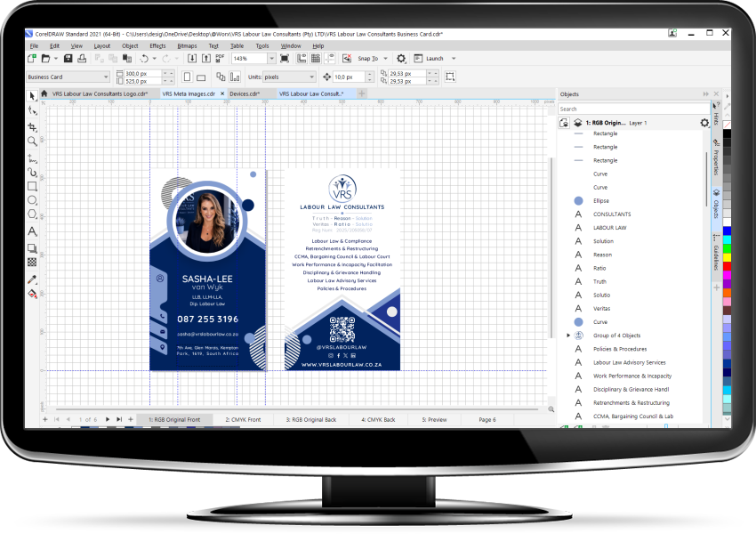Open the Hints docker tab

717,114
